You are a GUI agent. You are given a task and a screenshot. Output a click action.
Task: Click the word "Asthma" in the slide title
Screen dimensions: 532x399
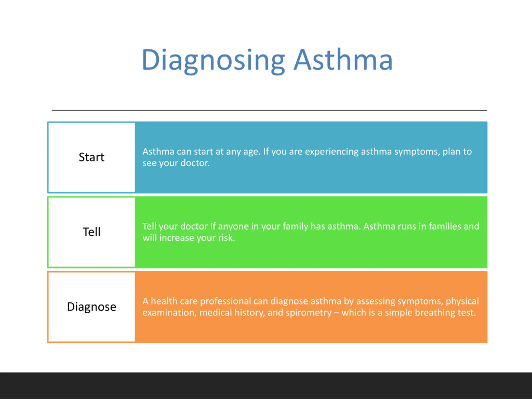pyautogui.click(x=344, y=60)
